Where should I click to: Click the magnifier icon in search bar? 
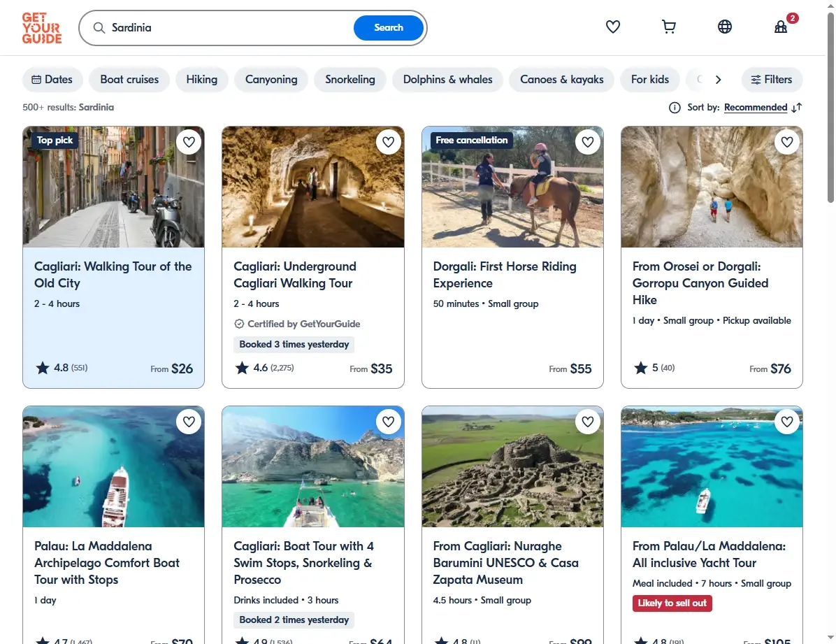pyautogui.click(x=99, y=28)
